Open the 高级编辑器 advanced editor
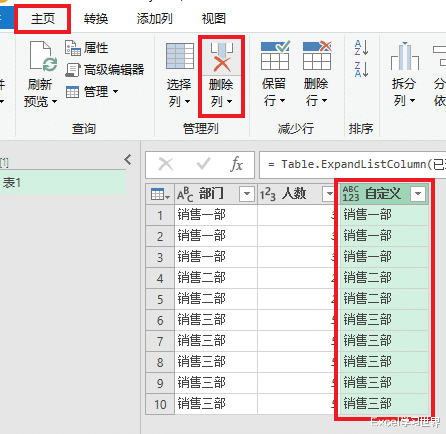The height and width of the screenshot is (434, 446). pos(105,70)
